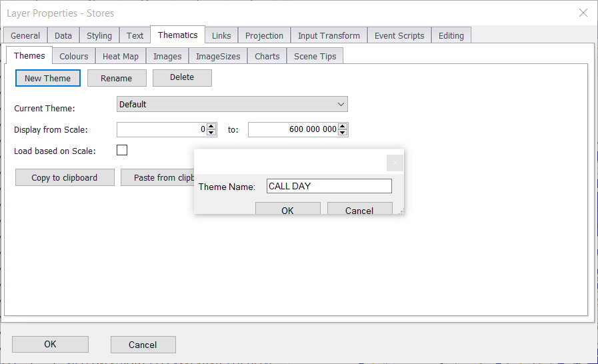Viewport: 598px width, 364px height.
Task: Click the Rename theme button
Action: (x=116, y=78)
